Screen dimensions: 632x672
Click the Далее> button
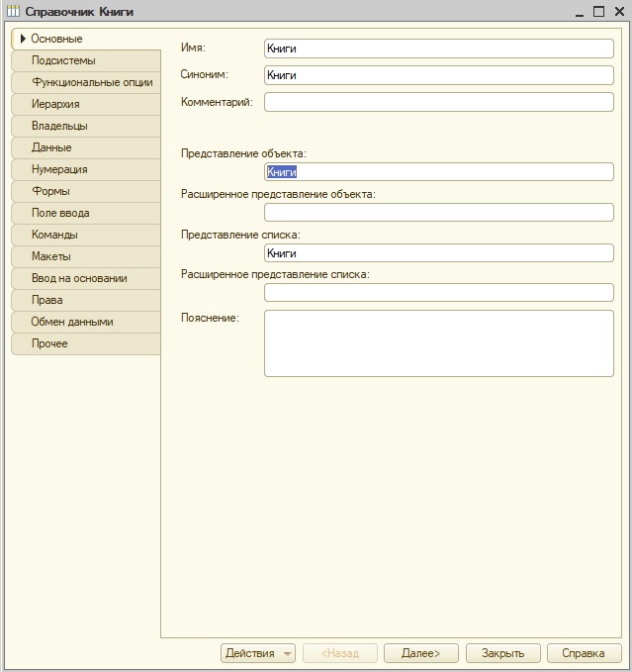421,653
